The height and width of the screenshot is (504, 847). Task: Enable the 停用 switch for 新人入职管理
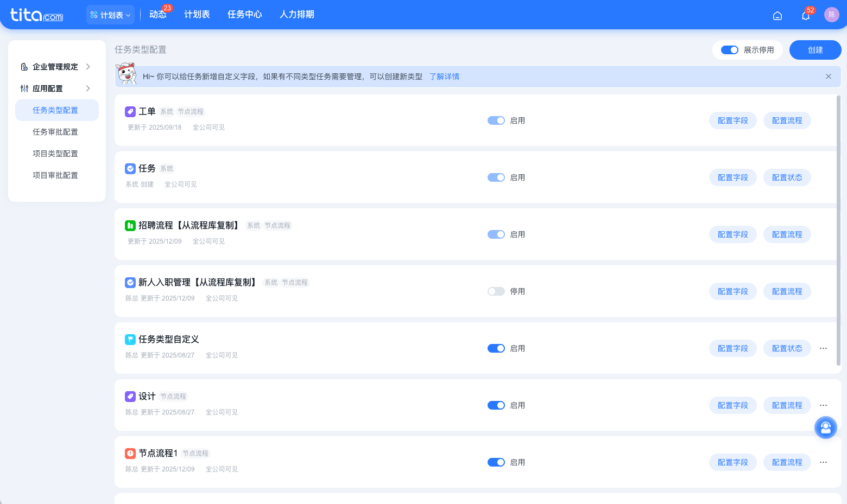[x=496, y=291]
